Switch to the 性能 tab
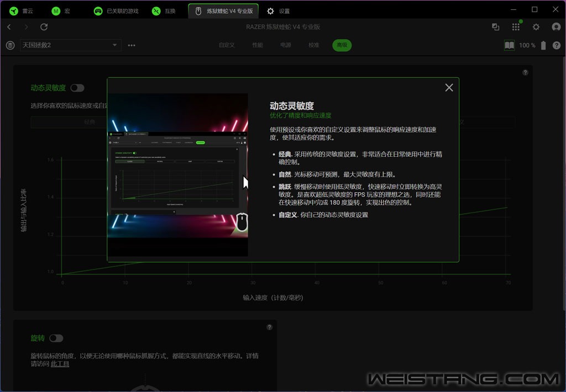This screenshot has height=392, width=566. tap(258, 45)
